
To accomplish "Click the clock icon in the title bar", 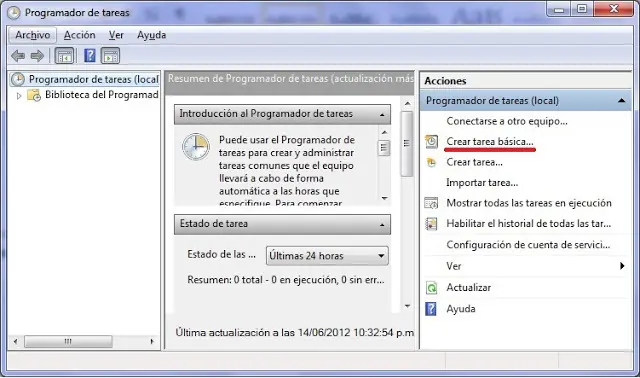I will coord(14,13).
